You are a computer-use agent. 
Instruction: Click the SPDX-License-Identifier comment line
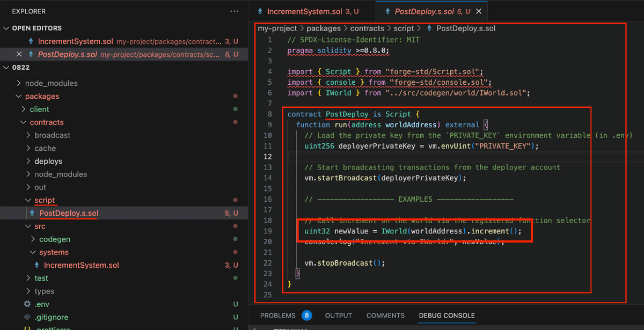pos(353,40)
